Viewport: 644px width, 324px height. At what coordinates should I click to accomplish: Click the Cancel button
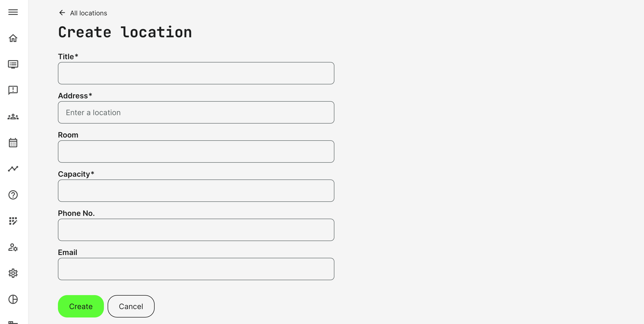tap(131, 306)
